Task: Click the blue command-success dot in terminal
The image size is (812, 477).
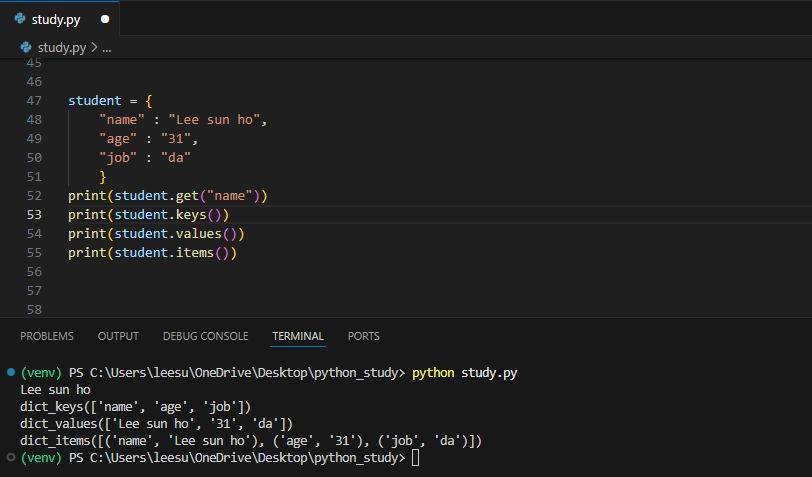Action: click(11, 372)
